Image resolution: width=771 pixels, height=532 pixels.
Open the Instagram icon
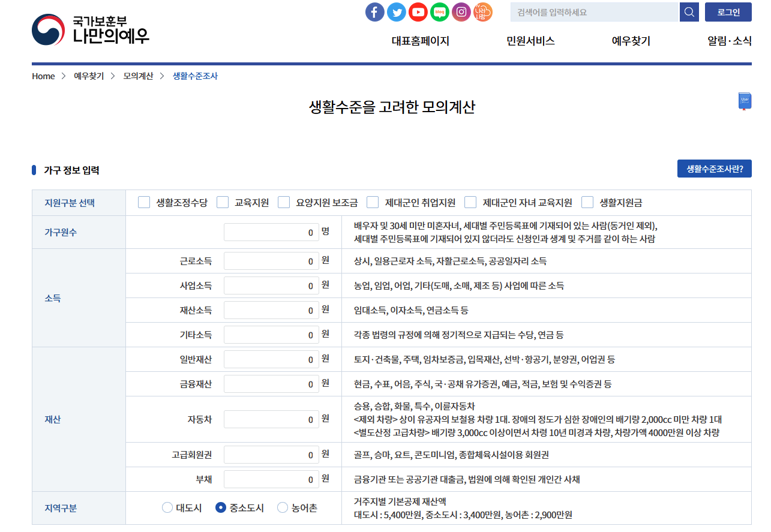[461, 11]
